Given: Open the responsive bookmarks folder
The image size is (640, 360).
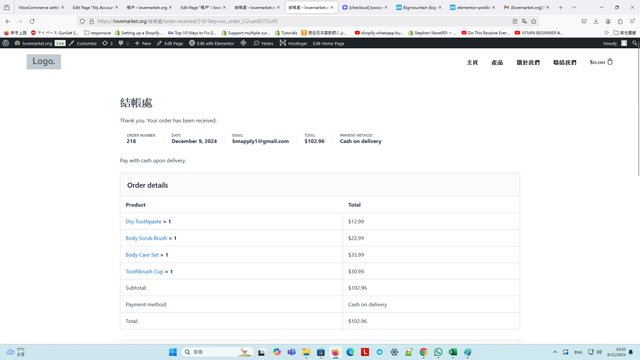Looking at the screenshot, I should [97, 33].
